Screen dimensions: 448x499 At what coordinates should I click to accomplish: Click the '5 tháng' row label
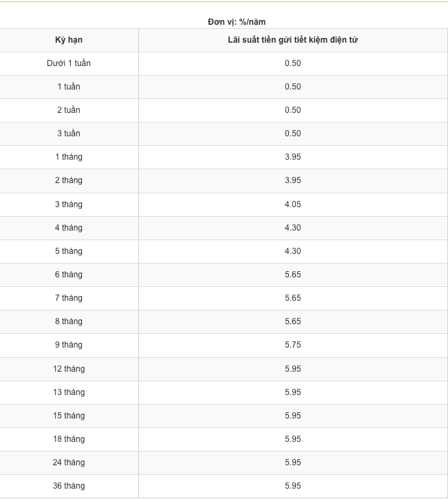(69, 251)
